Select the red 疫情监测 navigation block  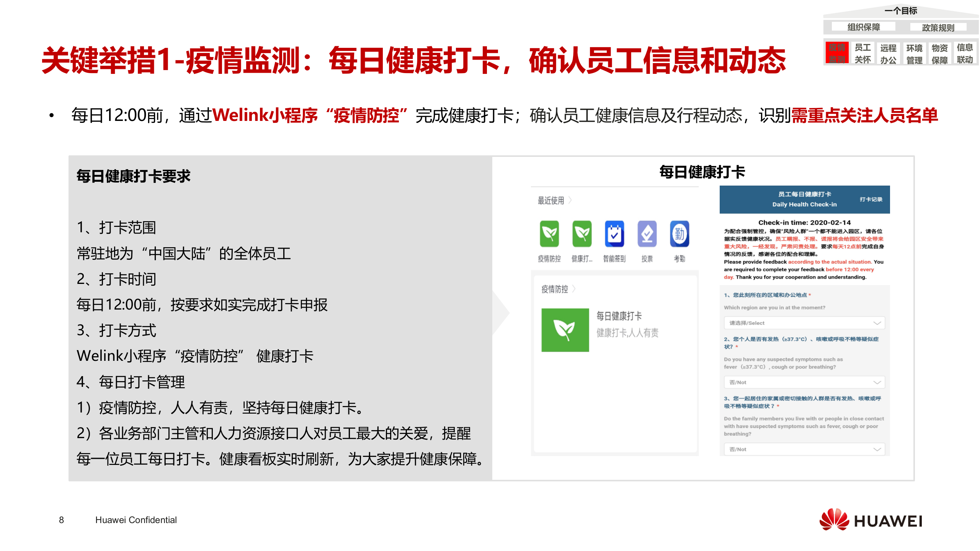point(837,53)
